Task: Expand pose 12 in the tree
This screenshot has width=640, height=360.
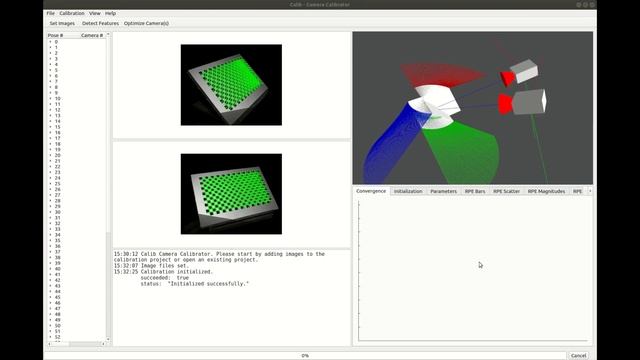Action: pos(50,110)
